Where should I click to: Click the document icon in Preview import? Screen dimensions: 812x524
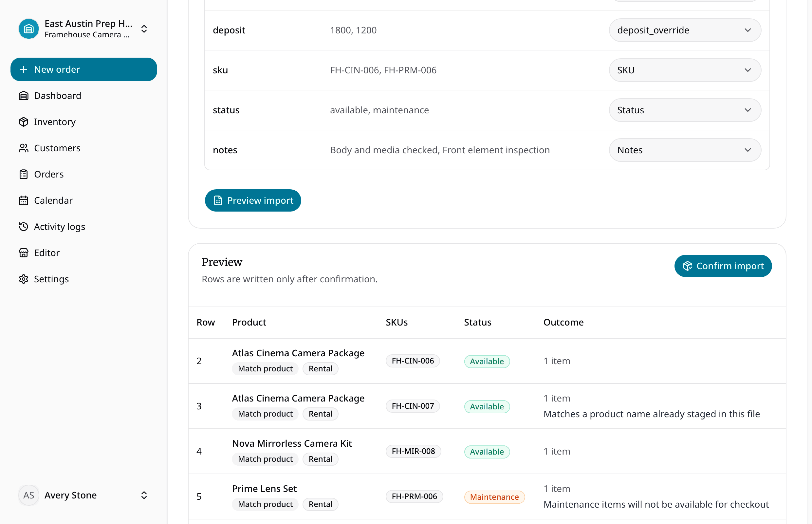(218, 200)
